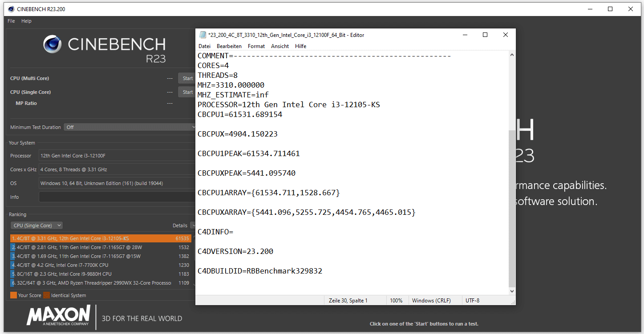This screenshot has height=334, width=644.
Task: Select ranking entry i3-12105-KS with 61535
Action: (x=101, y=238)
